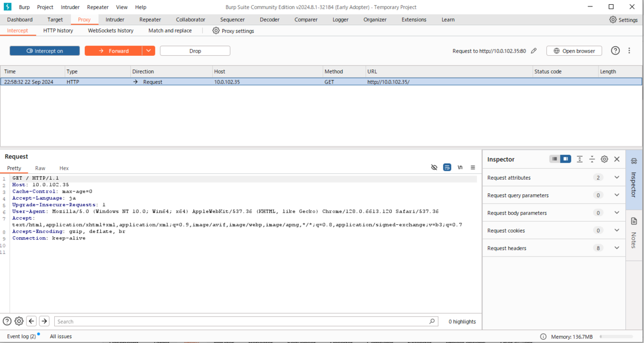Screen dimensions: 644x343
Task: Toggle the Intercept on button
Action: pyautogui.click(x=45, y=51)
